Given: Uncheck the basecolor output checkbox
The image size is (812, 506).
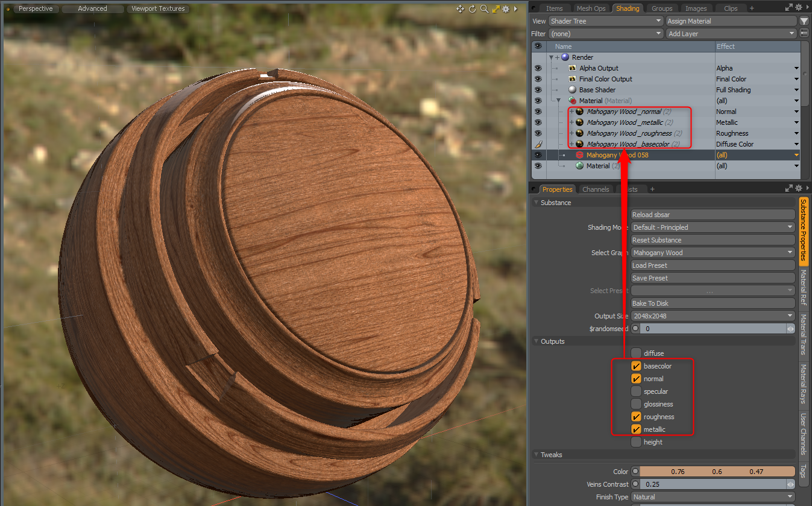Looking at the screenshot, I should click(x=636, y=366).
